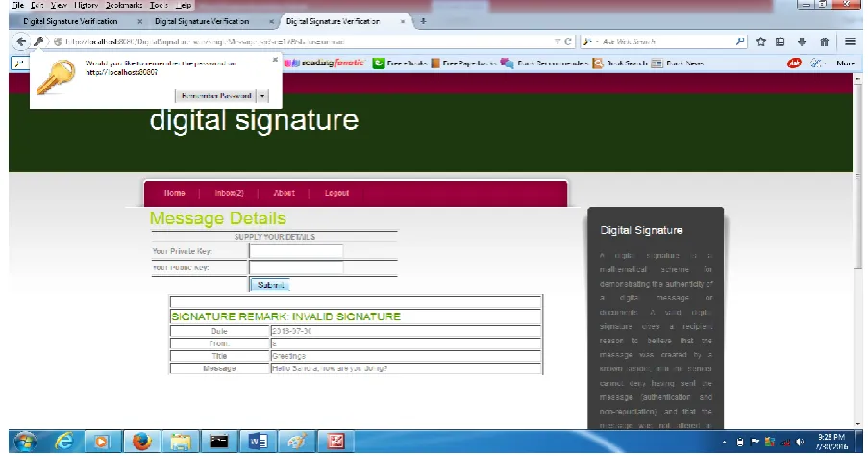Open the URL history dropdown arrow
Image resolution: width=868 pixels, height=456 pixels.
click(x=558, y=42)
